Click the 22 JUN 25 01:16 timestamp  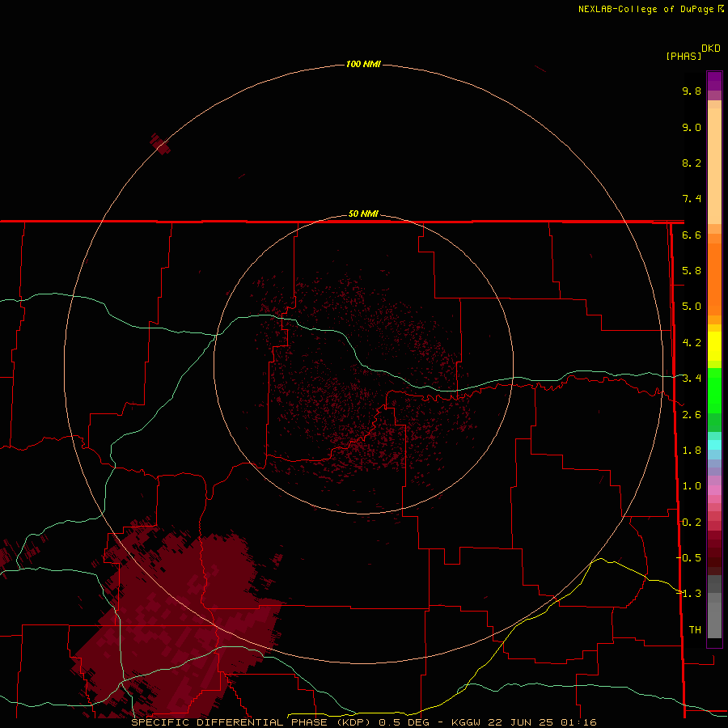click(542, 722)
